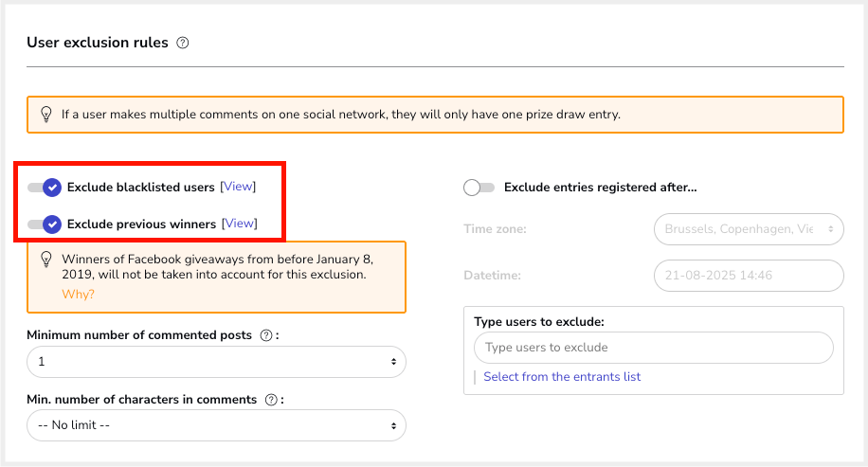Open the Time zone dropdown

click(748, 229)
